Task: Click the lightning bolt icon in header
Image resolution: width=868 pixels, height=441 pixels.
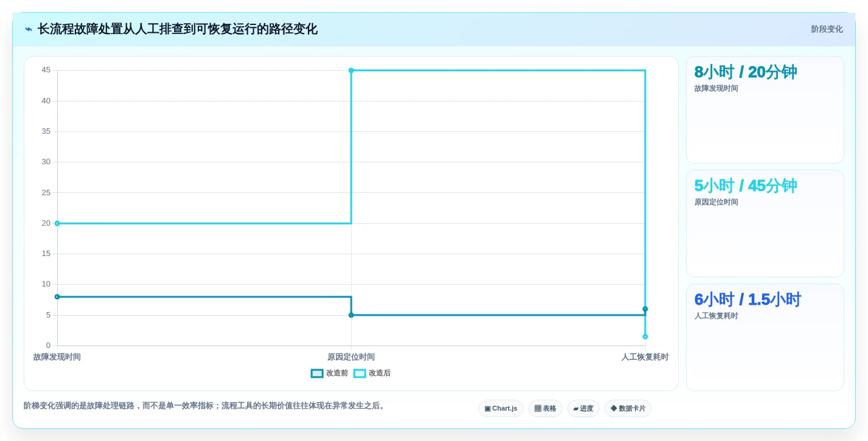Action: click(28, 29)
